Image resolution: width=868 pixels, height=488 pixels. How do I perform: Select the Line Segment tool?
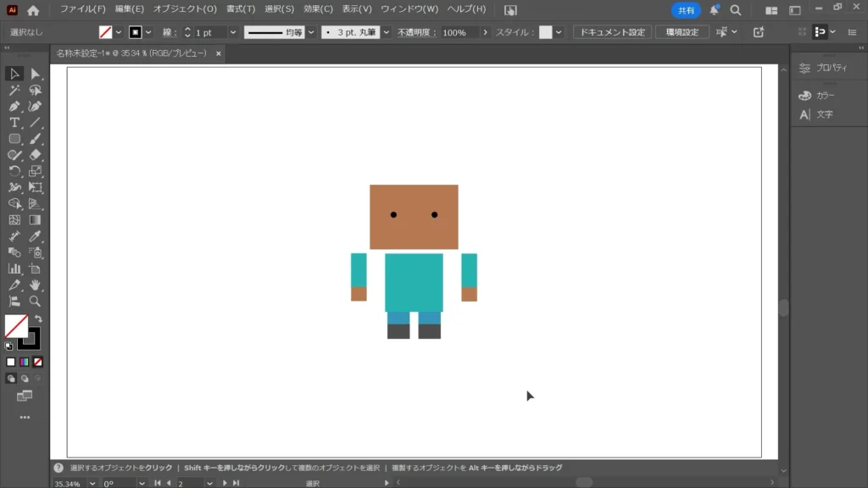coord(35,122)
